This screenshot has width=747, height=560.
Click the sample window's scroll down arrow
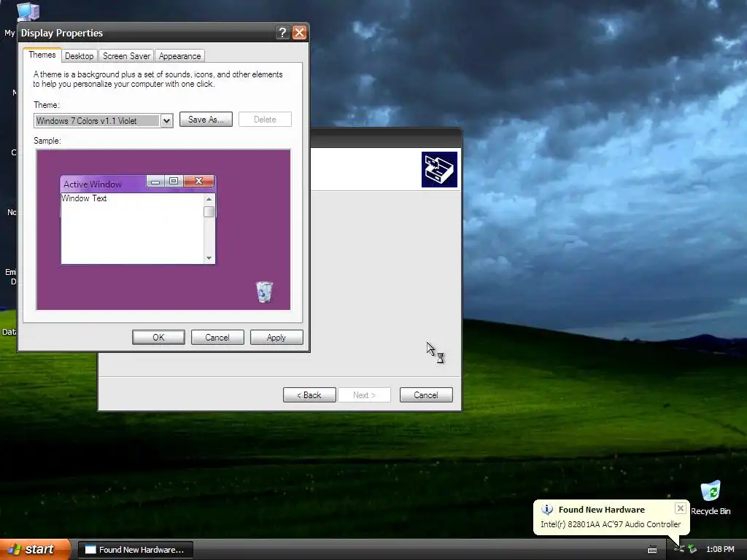click(x=209, y=258)
